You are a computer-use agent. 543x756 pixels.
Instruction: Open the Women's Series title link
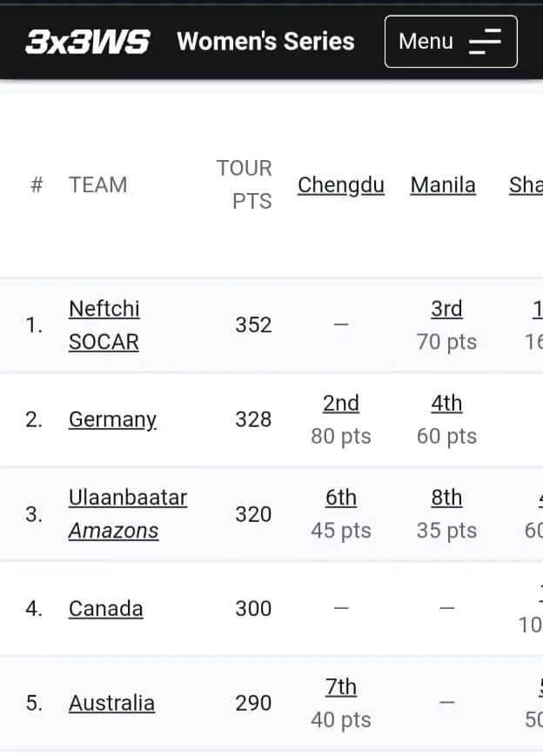(x=265, y=42)
